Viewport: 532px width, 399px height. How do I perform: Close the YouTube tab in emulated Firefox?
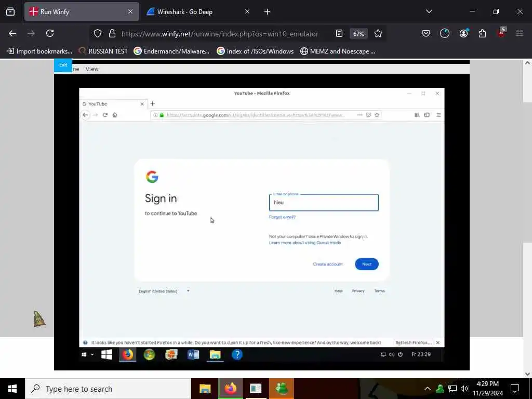142,104
